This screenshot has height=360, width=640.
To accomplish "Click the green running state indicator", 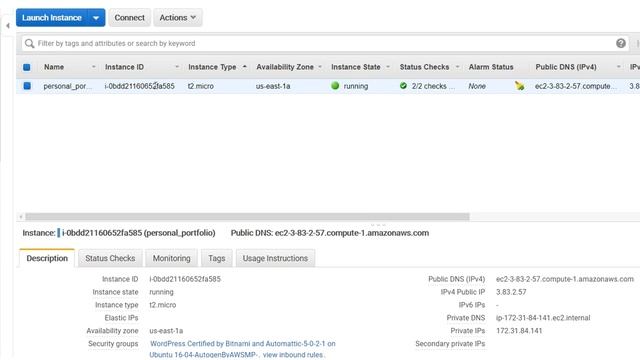I will pyautogui.click(x=335, y=86).
